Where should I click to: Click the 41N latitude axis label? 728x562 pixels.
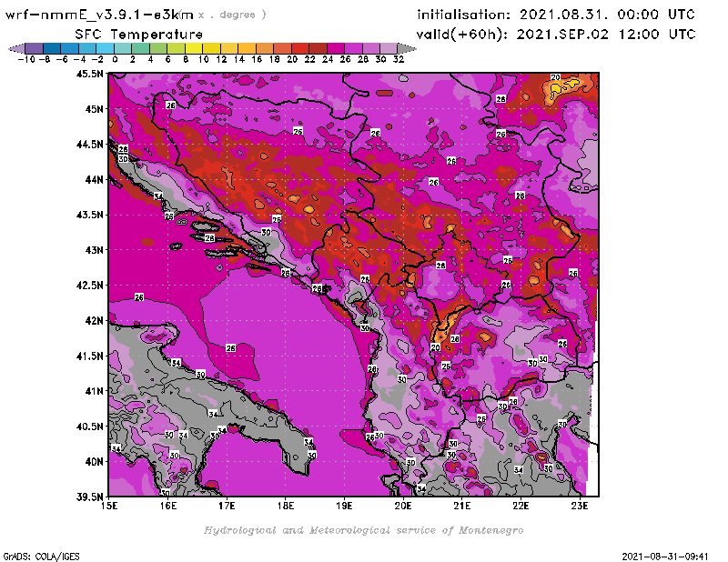click(94, 391)
